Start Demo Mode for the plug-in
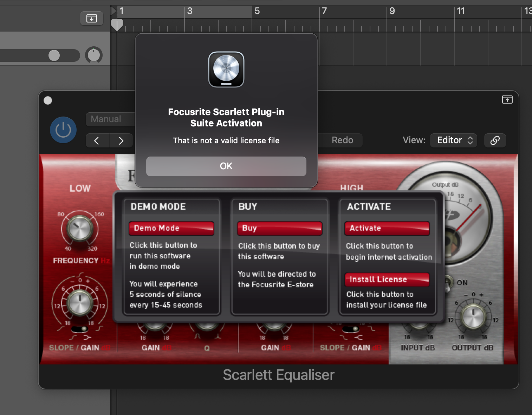 (x=171, y=228)
